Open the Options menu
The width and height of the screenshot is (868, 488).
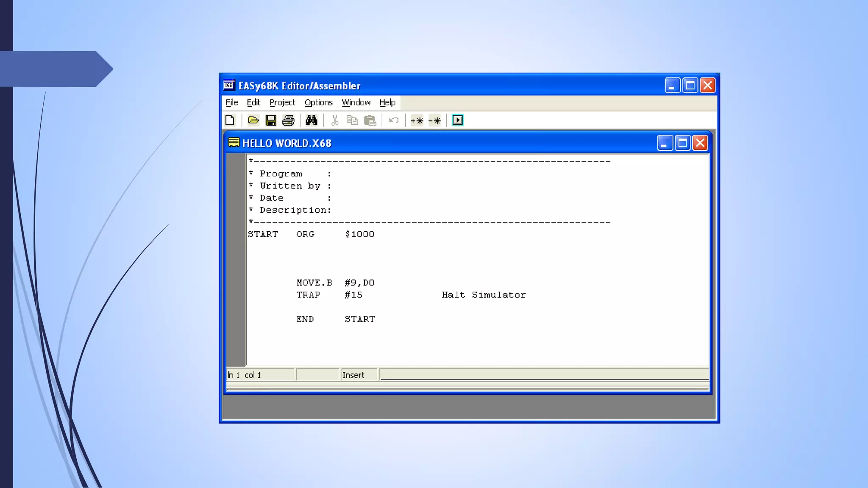pos(318,103)
